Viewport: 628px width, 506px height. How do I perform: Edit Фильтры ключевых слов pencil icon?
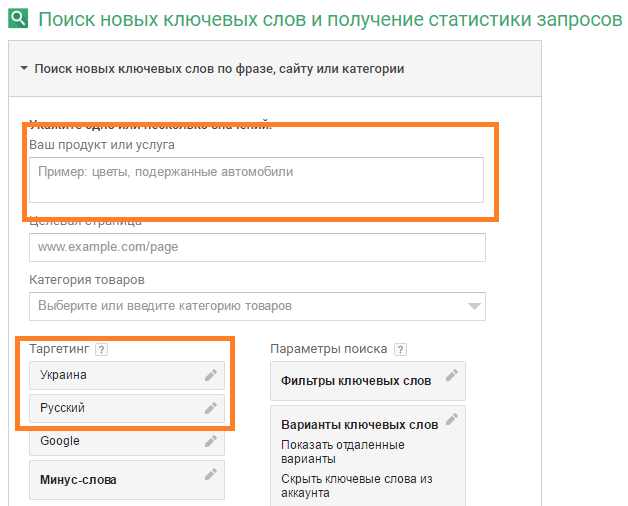(452, 375)
